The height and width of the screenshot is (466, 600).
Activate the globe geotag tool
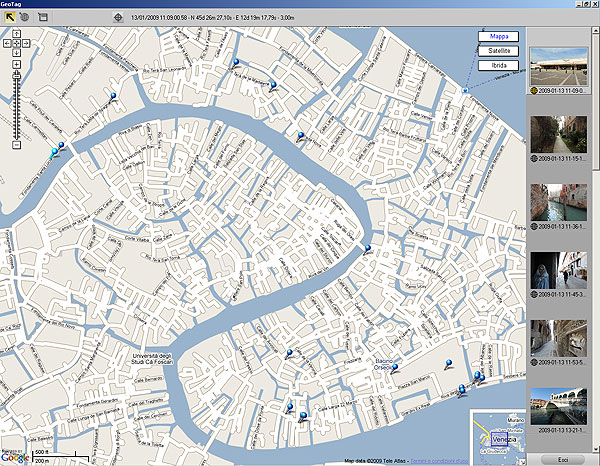pos(25,17)
